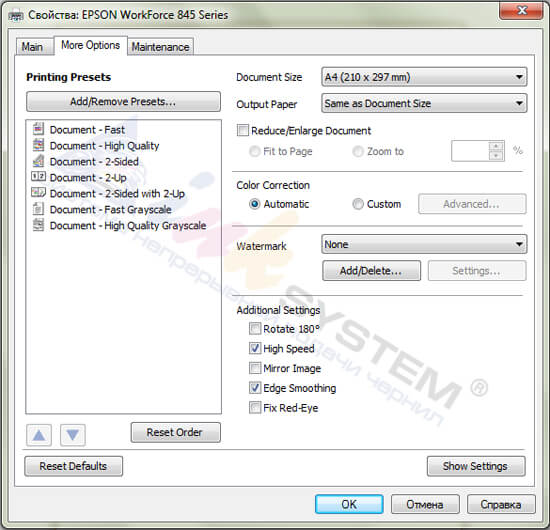Select the 'Document - 2-Up' preset text

point(88,178)
